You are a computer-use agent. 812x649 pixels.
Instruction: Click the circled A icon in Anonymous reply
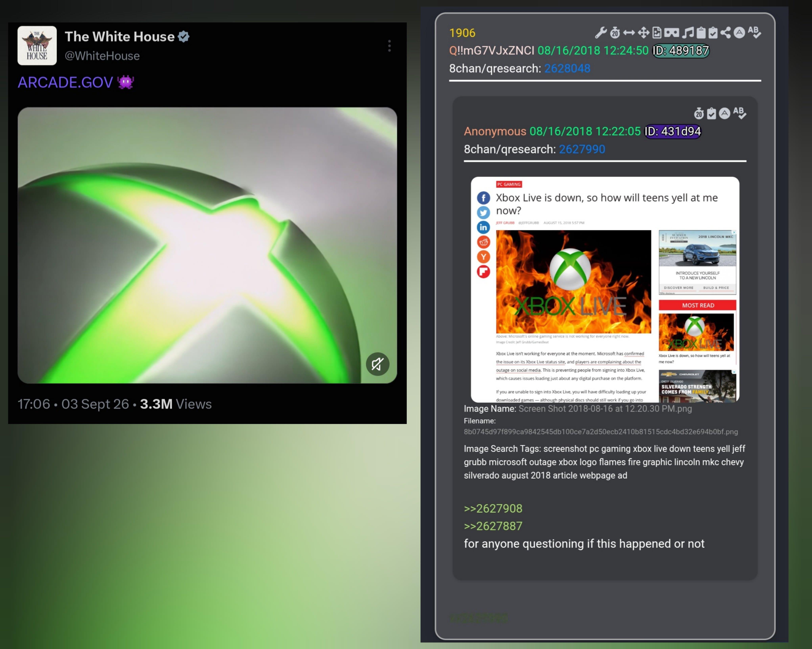point(724,113)
